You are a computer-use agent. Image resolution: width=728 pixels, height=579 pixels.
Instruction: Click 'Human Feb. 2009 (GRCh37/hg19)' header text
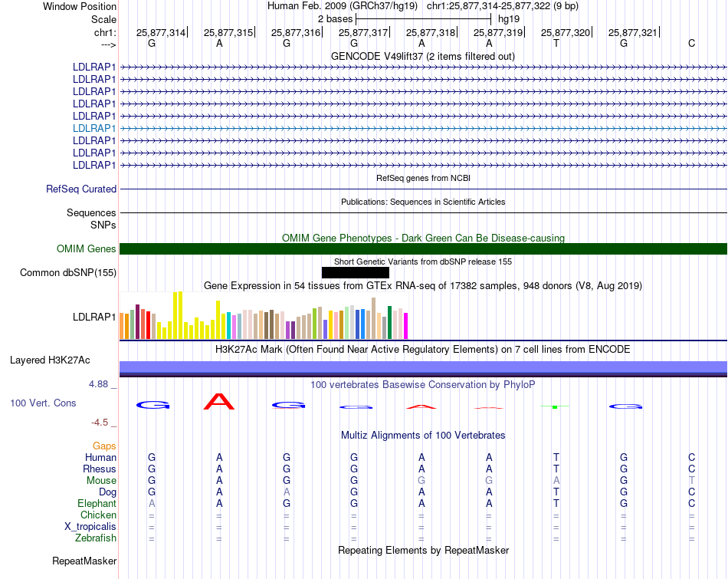point(343,6)
